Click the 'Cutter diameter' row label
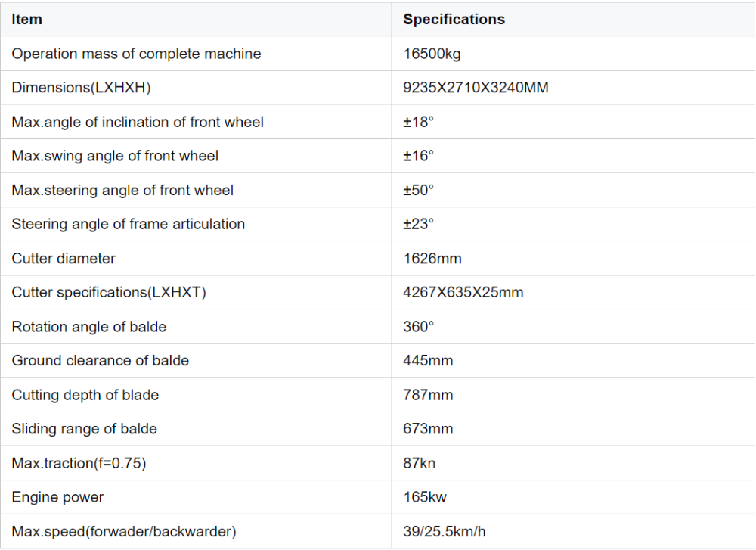The image size is (756, 550). pyautogui.click(x=64, y=258)
